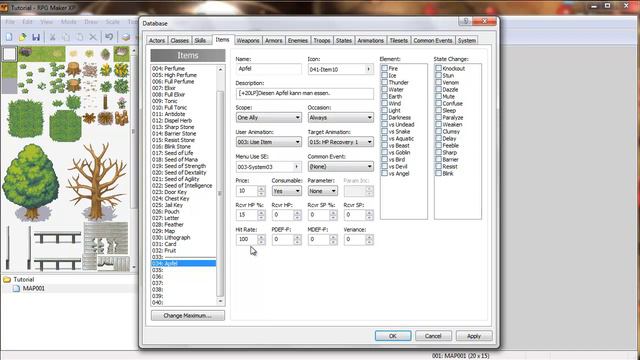Click the Name field containing Apfel
Screen dimensions: 640x360
point(269,69)
